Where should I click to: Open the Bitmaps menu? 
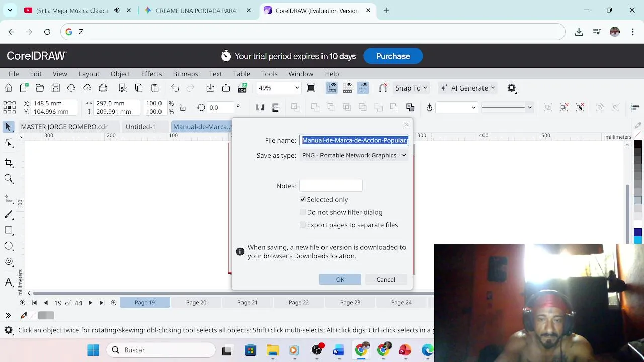point(185,74)
